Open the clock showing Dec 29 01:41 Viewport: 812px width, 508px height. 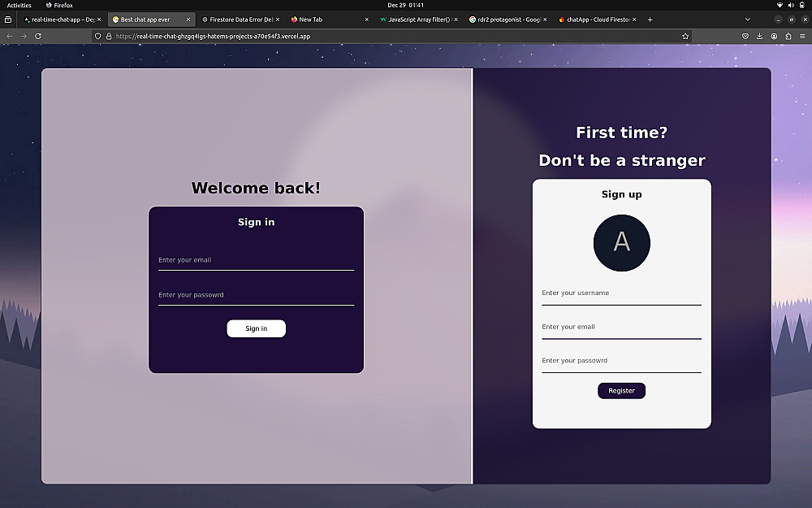point(405,5)
